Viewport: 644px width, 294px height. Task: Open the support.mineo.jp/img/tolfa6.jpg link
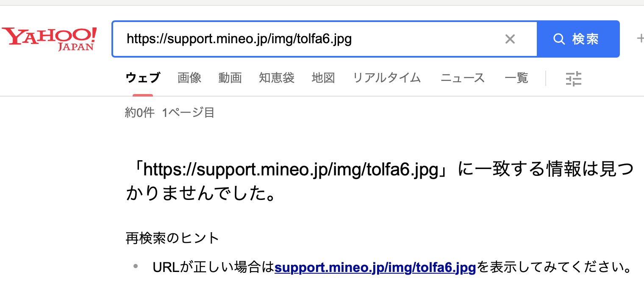[x=375, y=268]
